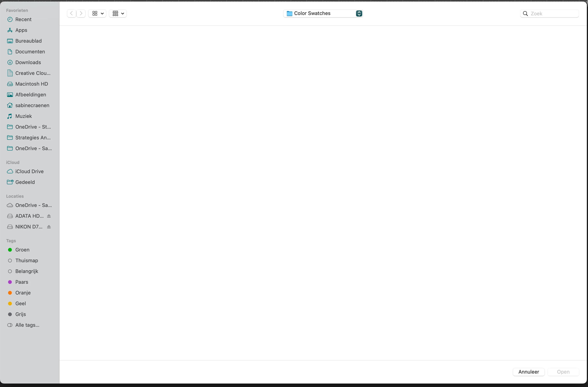Screen dimensions: 588x387
Task: Open the Color Swatches path popup
Action: [323, 13]
